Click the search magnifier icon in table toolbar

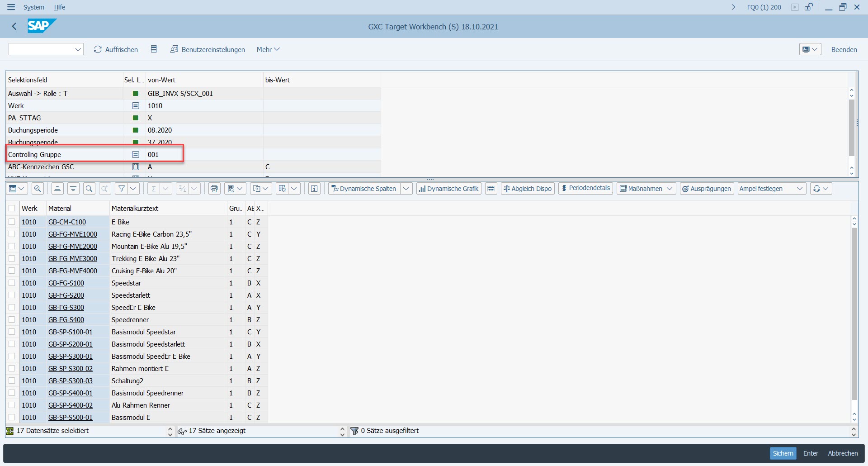coord(89,189)
